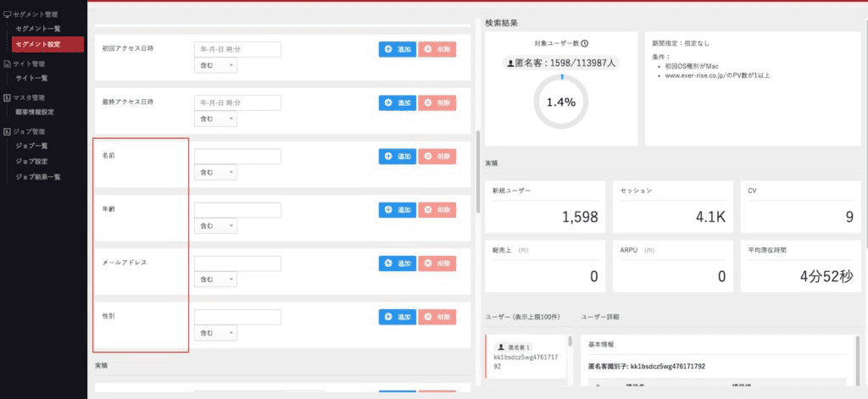Open ジョブ結果一覧 in sidebar
The width and height of the screenshot is (868, 399).
tap(38, 176)
